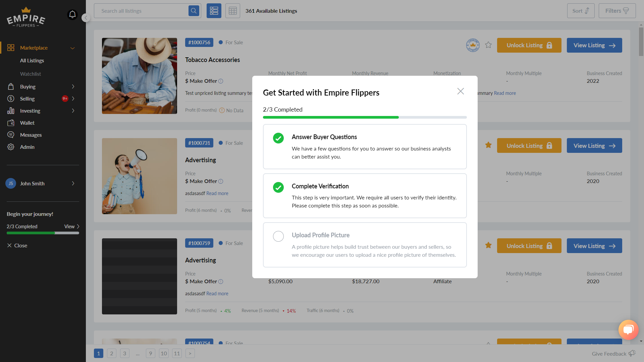Click the Answer Buyer Questions checkmark

[278, 138]
